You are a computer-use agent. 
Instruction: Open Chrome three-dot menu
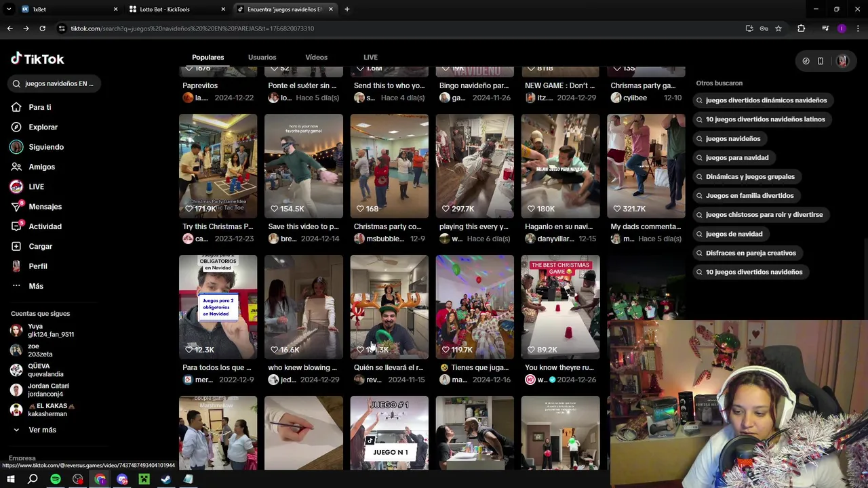click(x=858, y=28)
